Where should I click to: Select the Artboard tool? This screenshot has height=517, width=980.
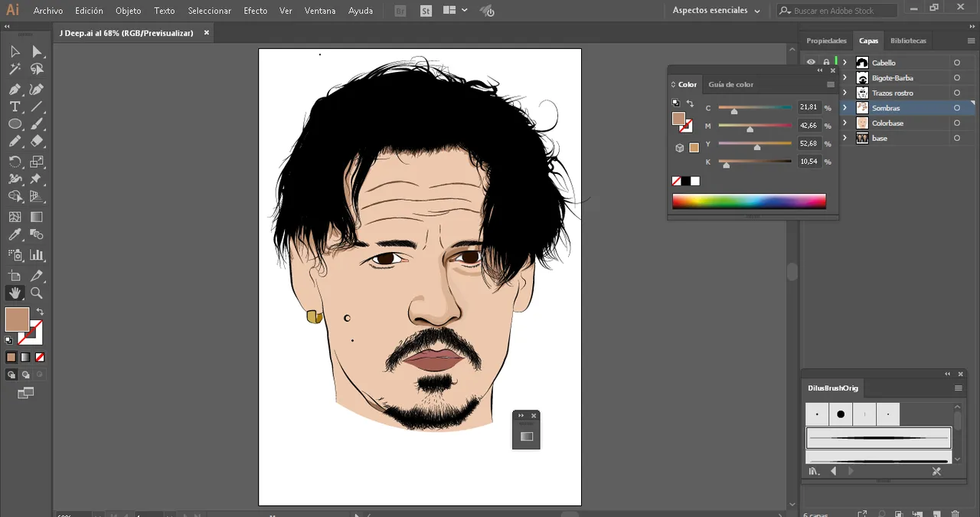click(x=15, y=276)
